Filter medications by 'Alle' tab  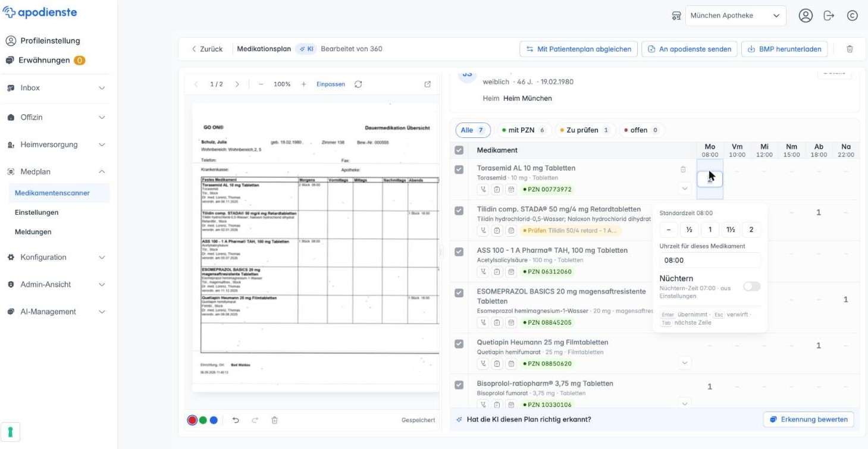(x=473, y=130)
